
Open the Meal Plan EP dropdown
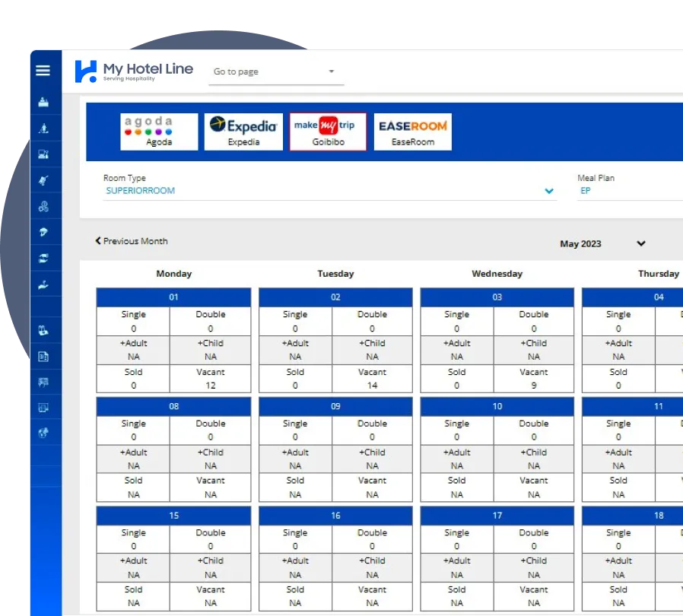(601, 190)
